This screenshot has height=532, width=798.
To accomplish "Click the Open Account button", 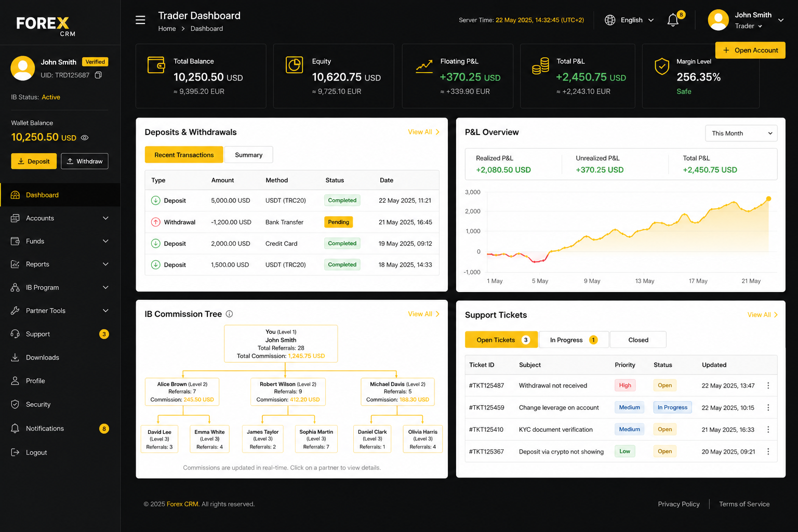I will tap(750, 50).
